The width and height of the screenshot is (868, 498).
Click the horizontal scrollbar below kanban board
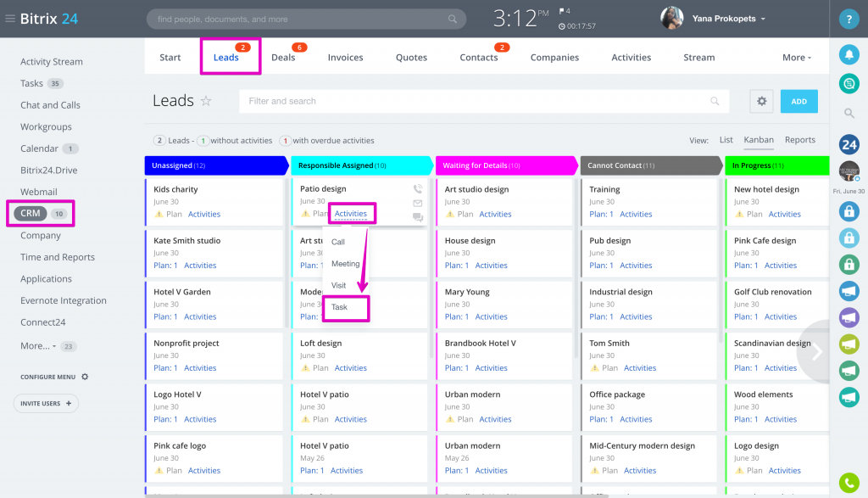pos(376,495)
